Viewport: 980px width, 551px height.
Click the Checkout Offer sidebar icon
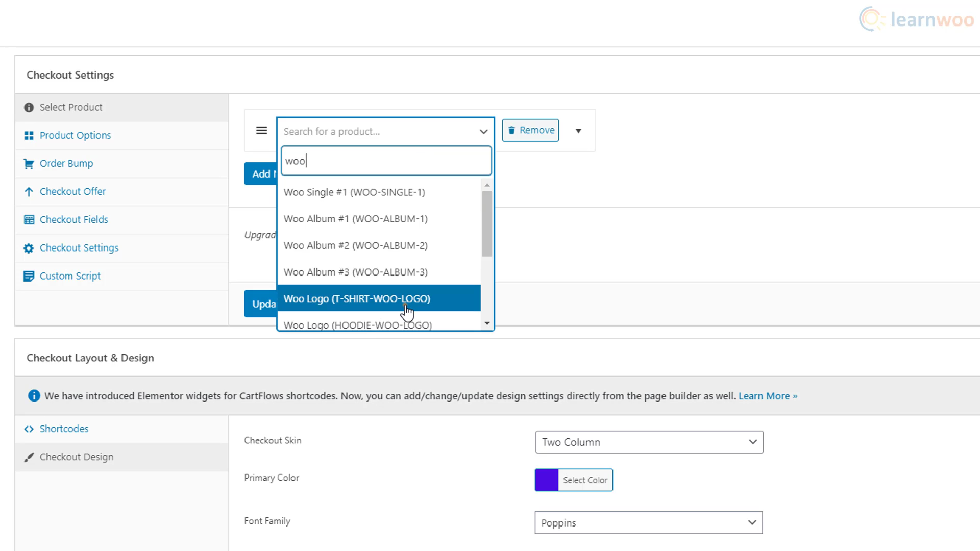point(28,191)
